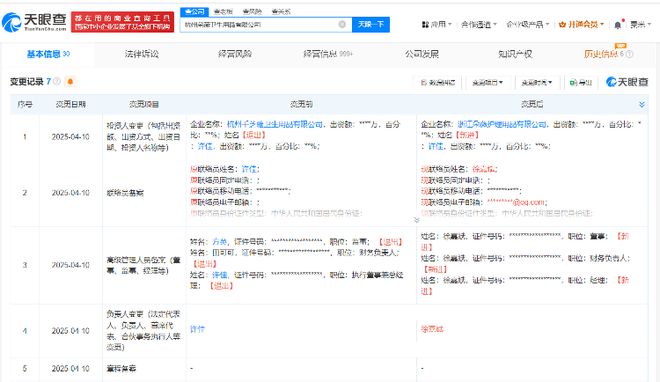Open the 合作通道 dropdown

479,24
